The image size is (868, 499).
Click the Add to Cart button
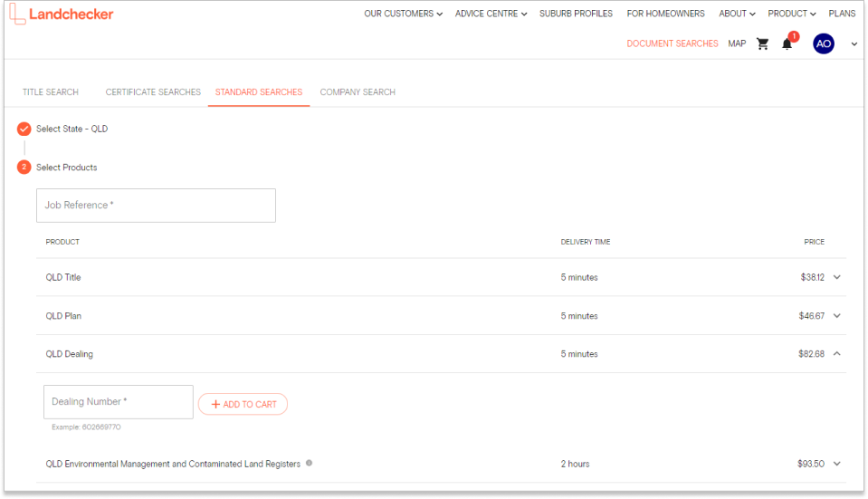[243, 404]
